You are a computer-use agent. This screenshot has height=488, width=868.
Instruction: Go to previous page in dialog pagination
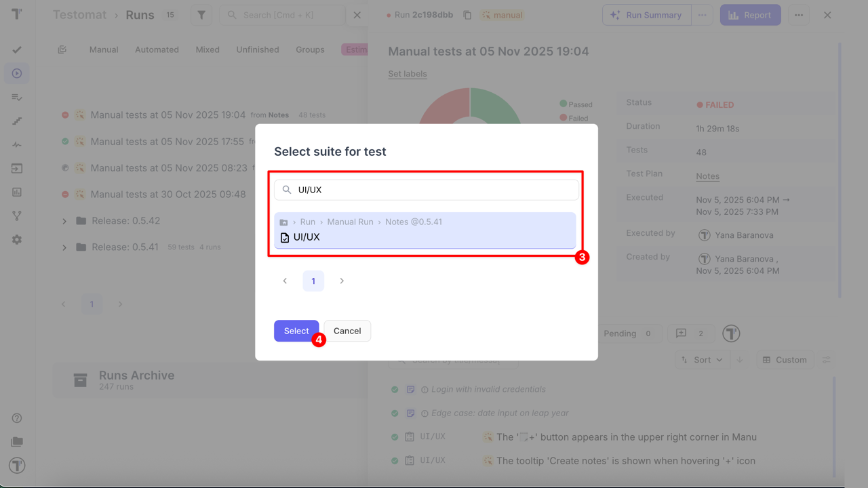coord(285,281)
